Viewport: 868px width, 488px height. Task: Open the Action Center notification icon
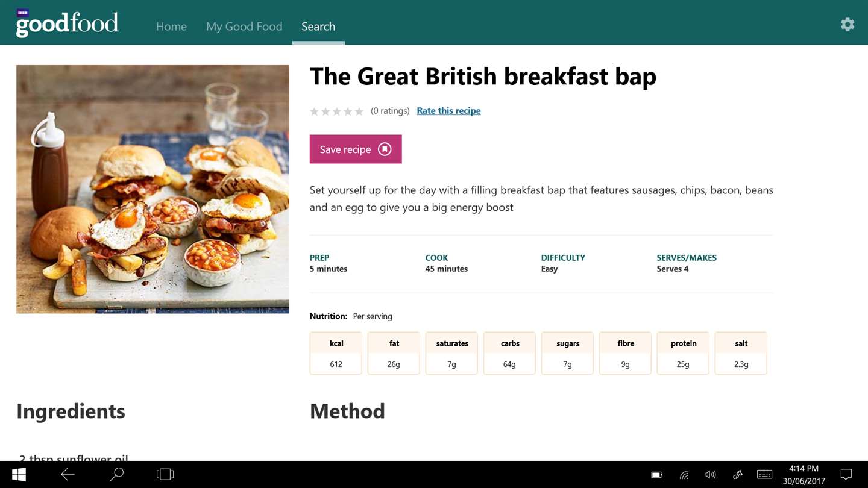(846, 475)
